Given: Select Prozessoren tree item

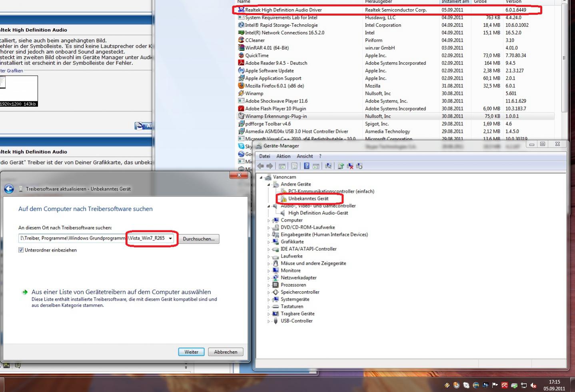Looking at the screenshot, I should click(293, 285).
